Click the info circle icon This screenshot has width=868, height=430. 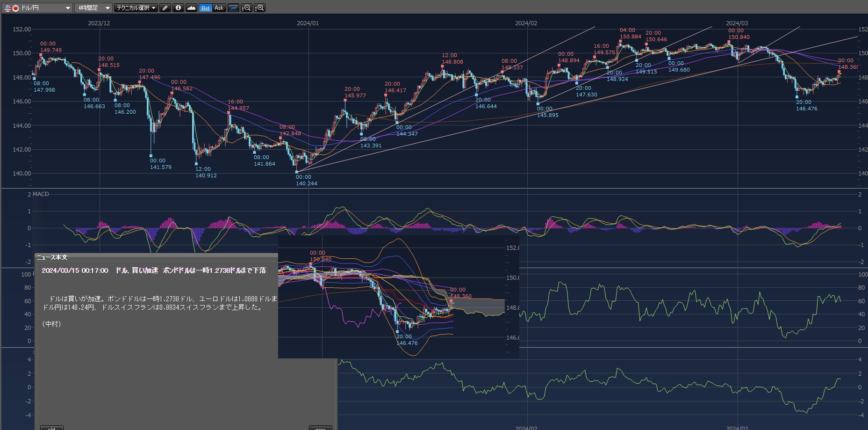click(178, 8)
